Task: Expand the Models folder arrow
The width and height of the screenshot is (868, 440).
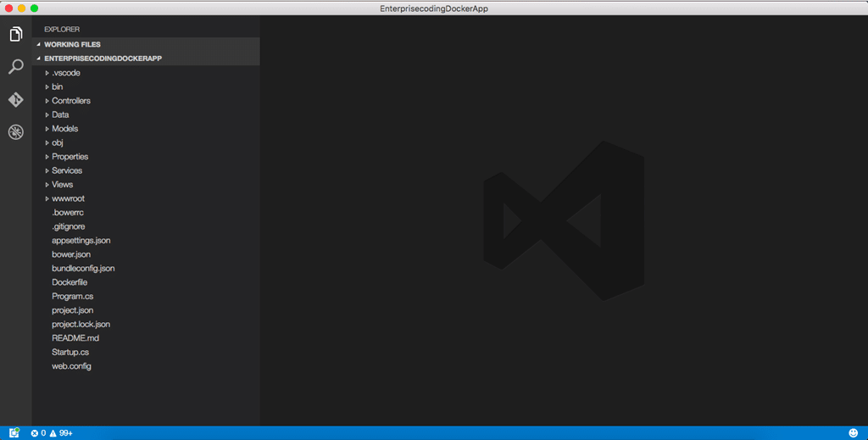Action: pyautogui.click(x=47, y=128)
